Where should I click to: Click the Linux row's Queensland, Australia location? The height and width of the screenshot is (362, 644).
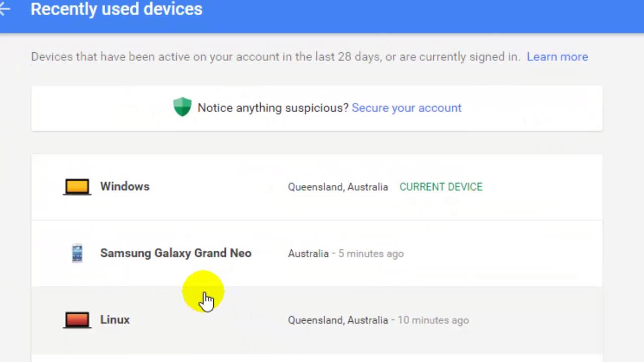338,320
